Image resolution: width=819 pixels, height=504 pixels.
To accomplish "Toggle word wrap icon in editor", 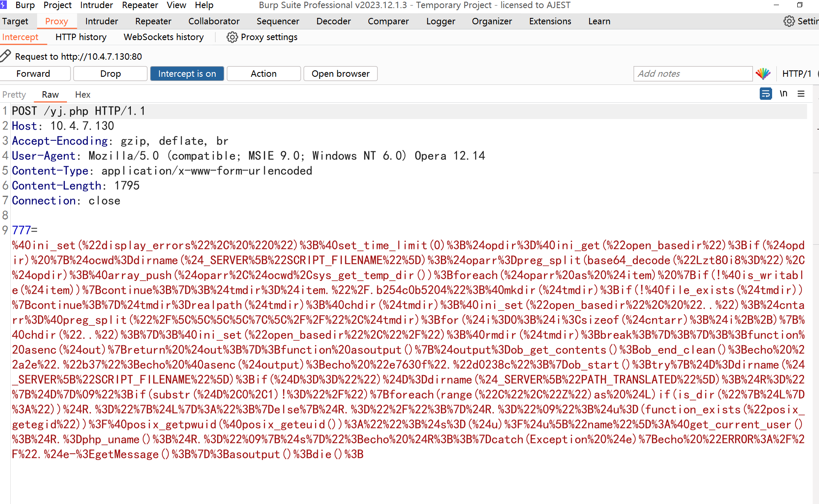I will [766, 93].
